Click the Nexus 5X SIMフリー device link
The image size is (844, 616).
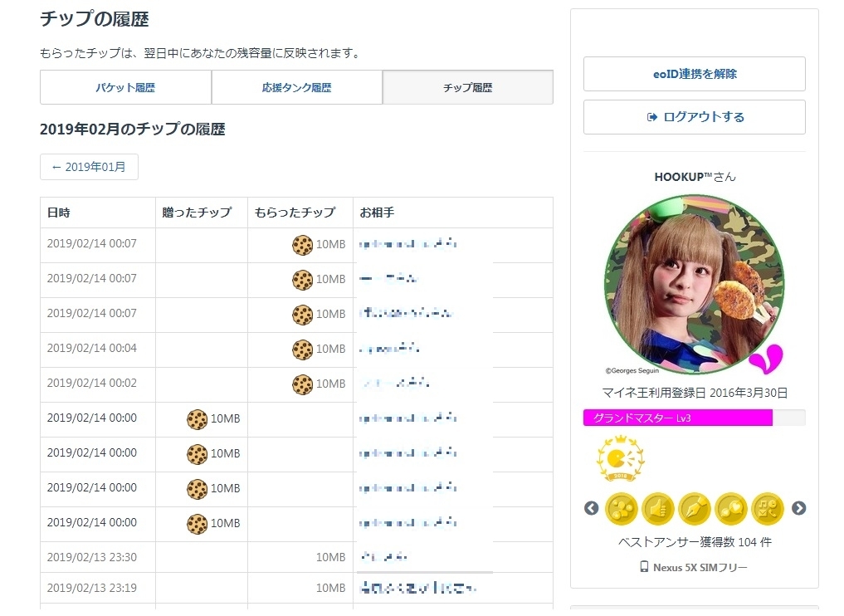[700, 567]
